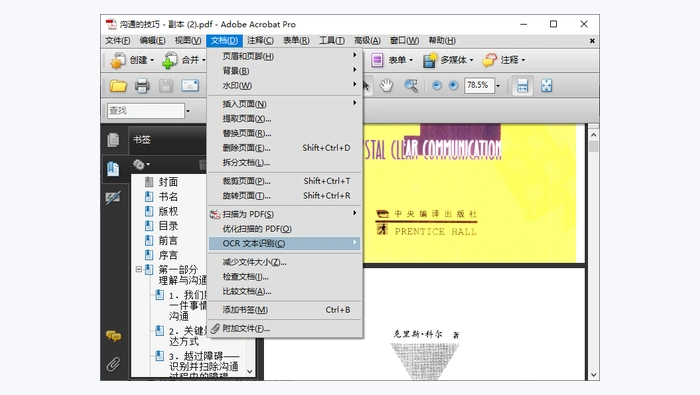The width and height of the screenshot is (700, 395).
Task: Open the Forms (表单) toolbar icon
Action: tap(377, 60)
